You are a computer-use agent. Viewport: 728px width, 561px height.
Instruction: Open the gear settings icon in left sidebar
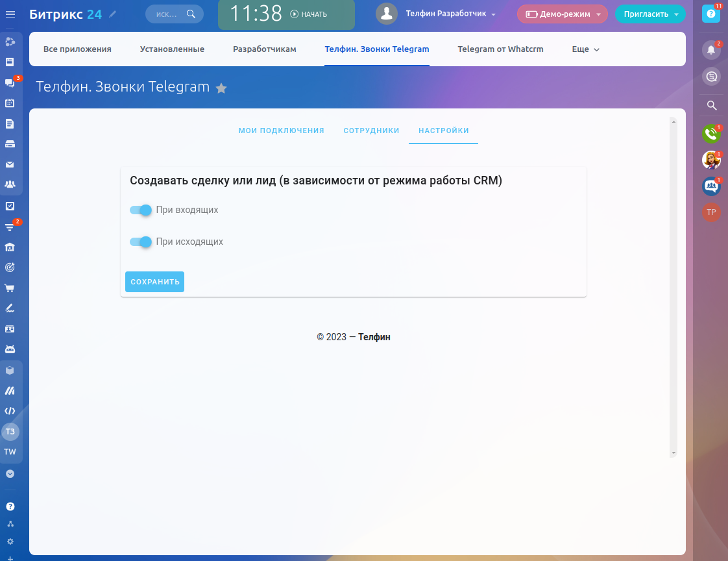[x=10, y=542]
